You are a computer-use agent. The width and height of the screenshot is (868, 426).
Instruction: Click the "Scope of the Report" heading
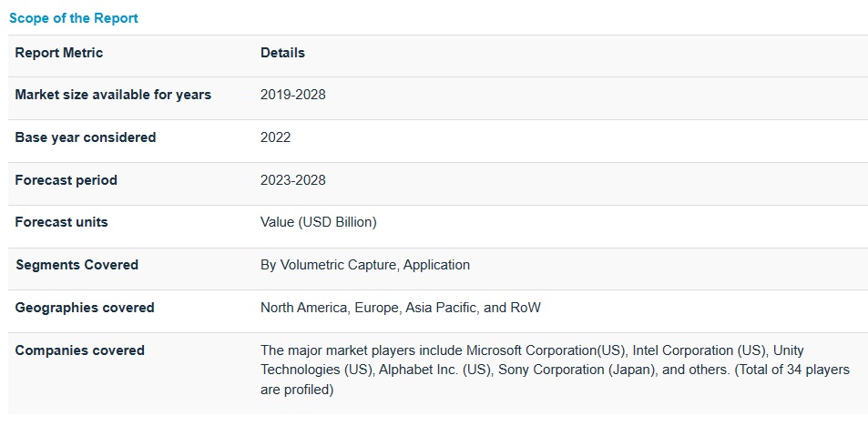tap(74, 18)
